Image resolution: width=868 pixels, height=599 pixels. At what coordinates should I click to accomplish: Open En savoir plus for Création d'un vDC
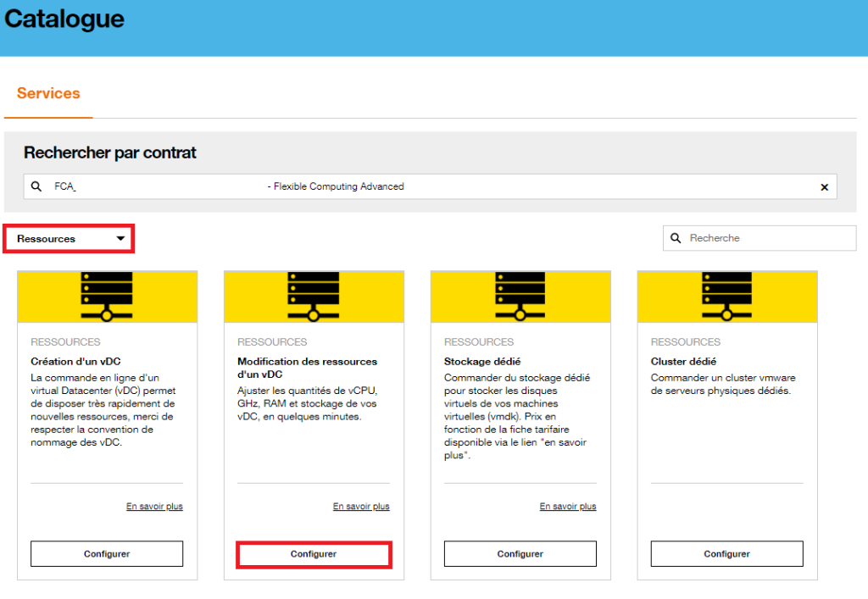coord(154,506)
